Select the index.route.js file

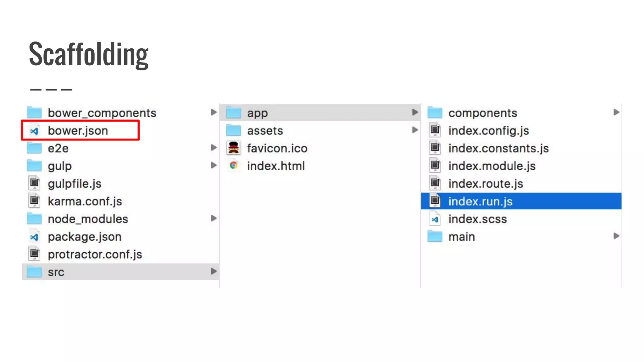(x=485, y=184)
